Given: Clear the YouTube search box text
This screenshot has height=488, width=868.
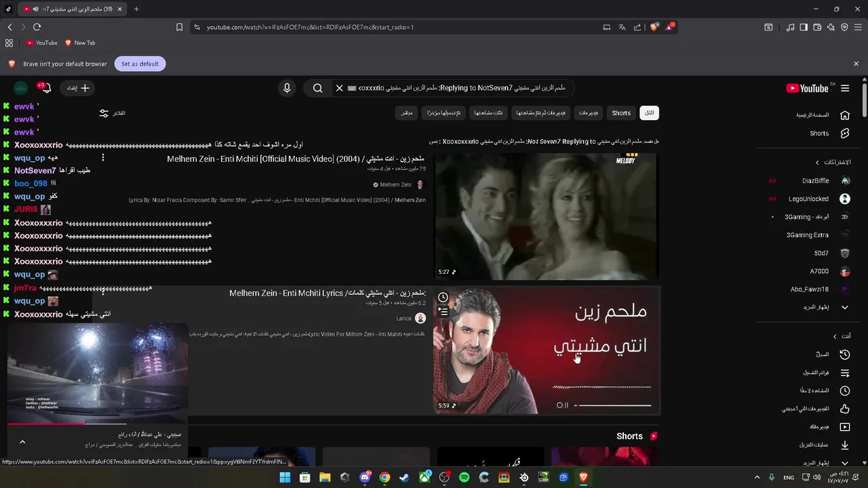Looking at the screenshot, I should (340, 88).
